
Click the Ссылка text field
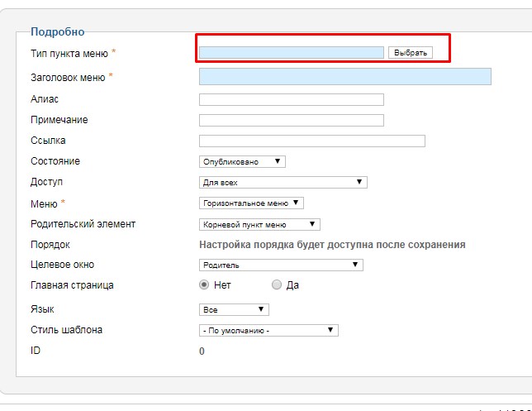[x=312, y=141]
